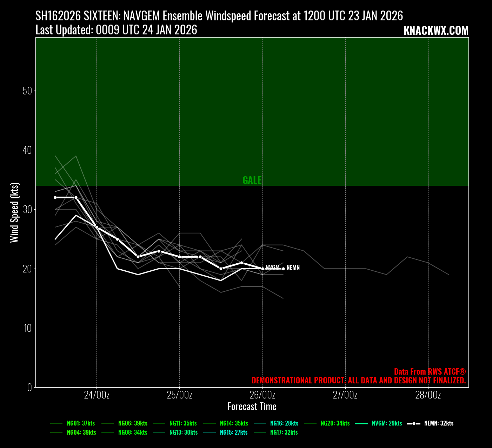This screenshot has height=448, width=492.
Task: Click the Wind Speed (kts) axis title
Action: (14, 212)
